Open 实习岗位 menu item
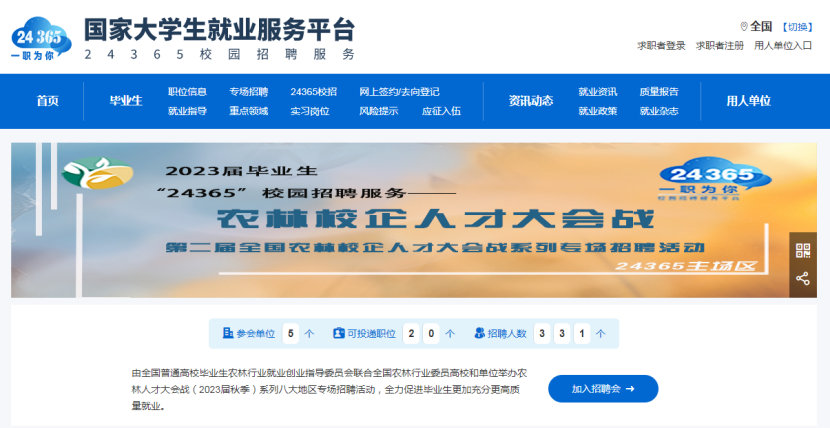 pyautogui.click(x=310, y=112)
